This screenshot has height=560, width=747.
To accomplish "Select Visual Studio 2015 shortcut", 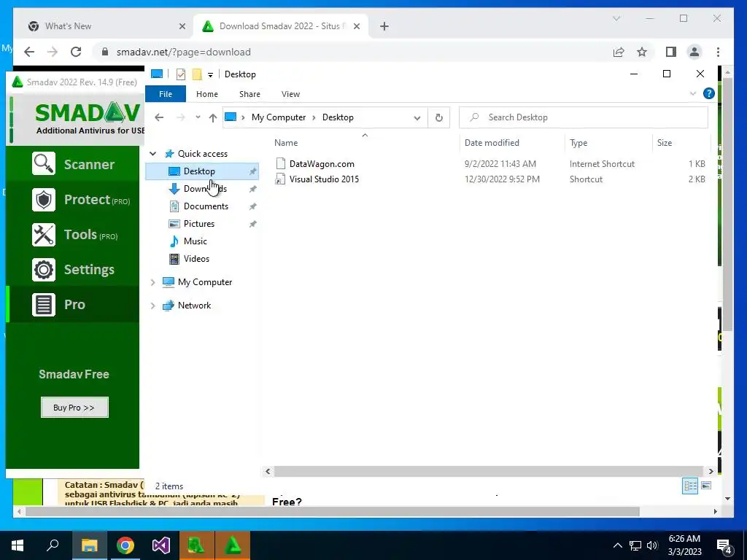I will 324,179.
